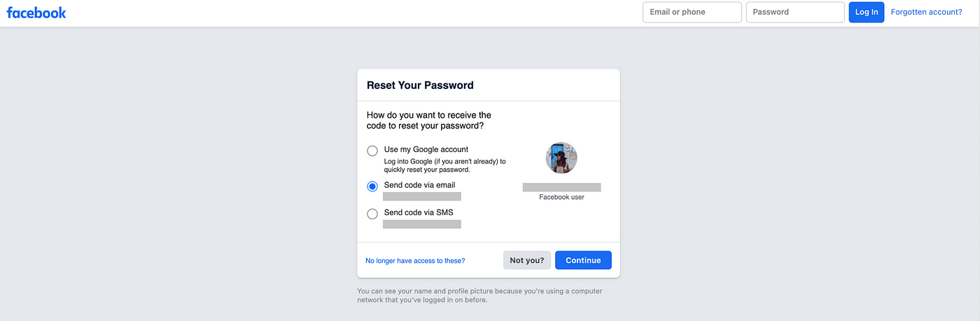The image size is (980, 321).
Task: Click the Not you? button
Action: coord(527,260)
